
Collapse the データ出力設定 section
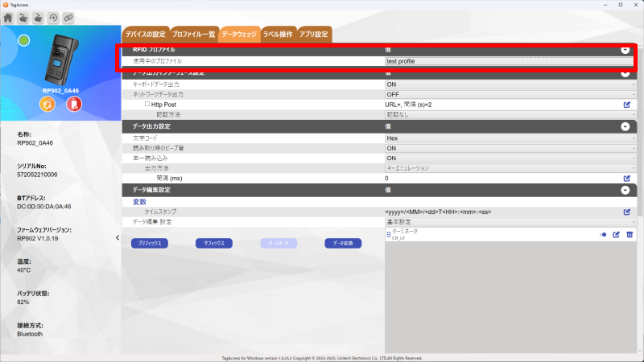click(625, 126)
